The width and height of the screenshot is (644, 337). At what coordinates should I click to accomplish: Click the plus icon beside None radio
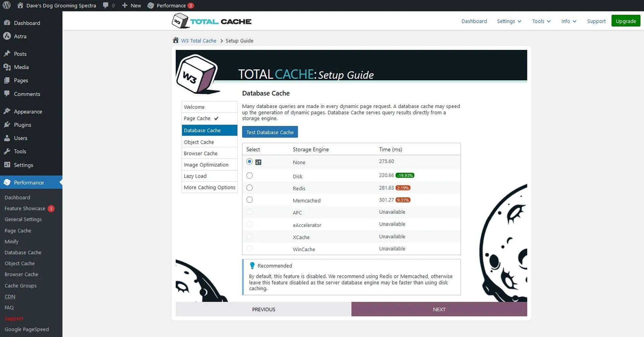[x=258, y=162]
